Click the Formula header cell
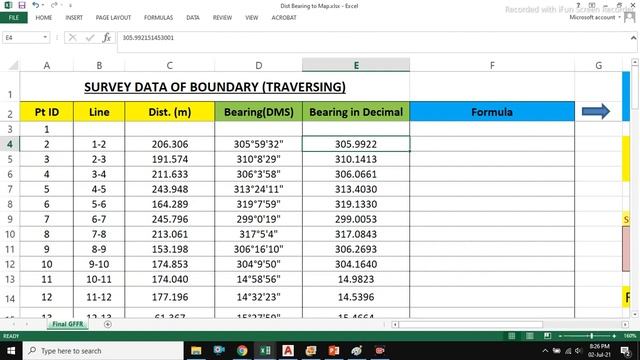The width and height of the screenshot is (640, 360). 492,112
